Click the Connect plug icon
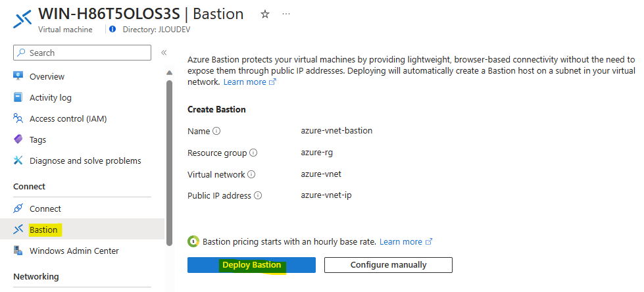Viewport: 644px width, 292px height. pos(18,208)
